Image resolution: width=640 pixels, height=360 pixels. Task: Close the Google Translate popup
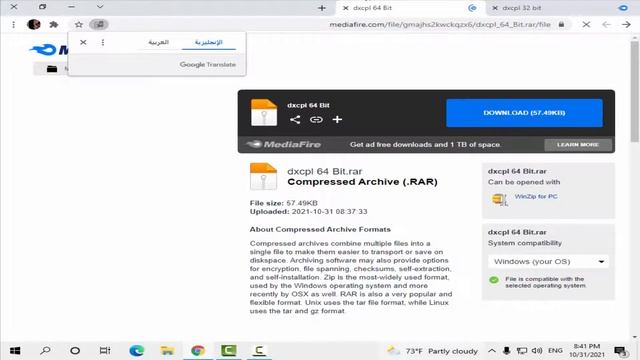(83, 42)
